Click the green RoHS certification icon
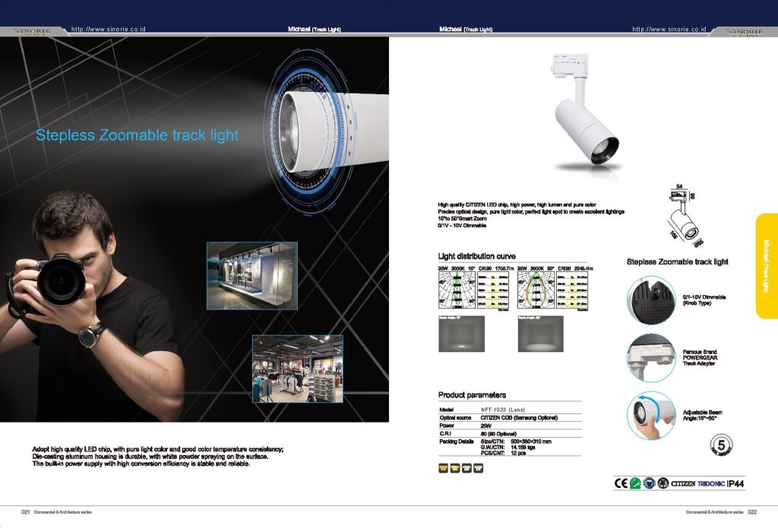Image resolution: width=778 pixels, height=532 pixels. click(635, 483)
